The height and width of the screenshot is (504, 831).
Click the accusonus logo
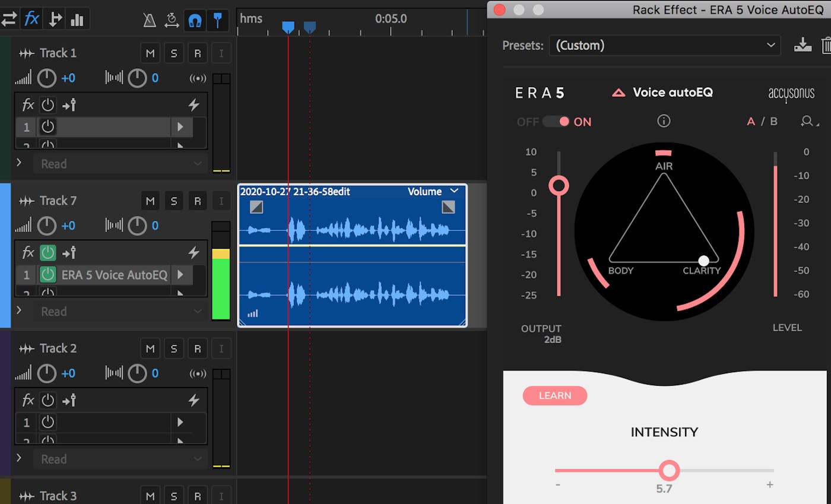[x=791, y=94]
